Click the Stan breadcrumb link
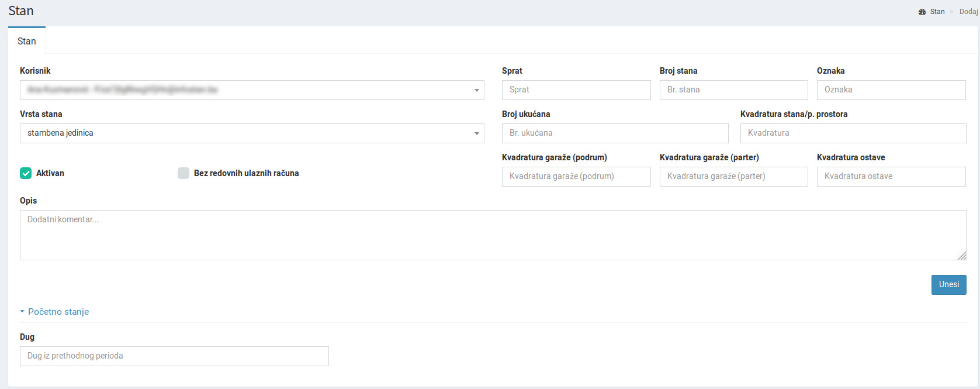The width and height of the screenshot is (980, 389). click(937, 12)
